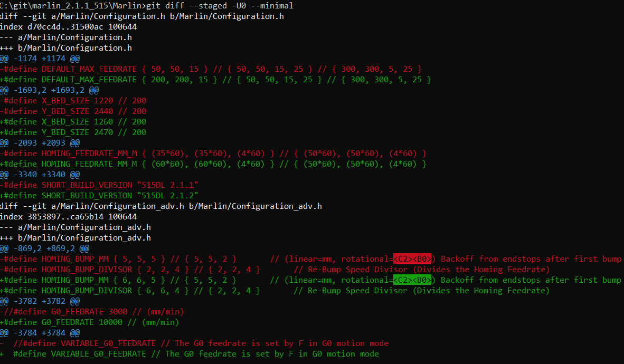Viewport: 624px width, 364px height.
Task: Click the green-highlighted '<C2><B0>' characters
Action: (412, 280)
